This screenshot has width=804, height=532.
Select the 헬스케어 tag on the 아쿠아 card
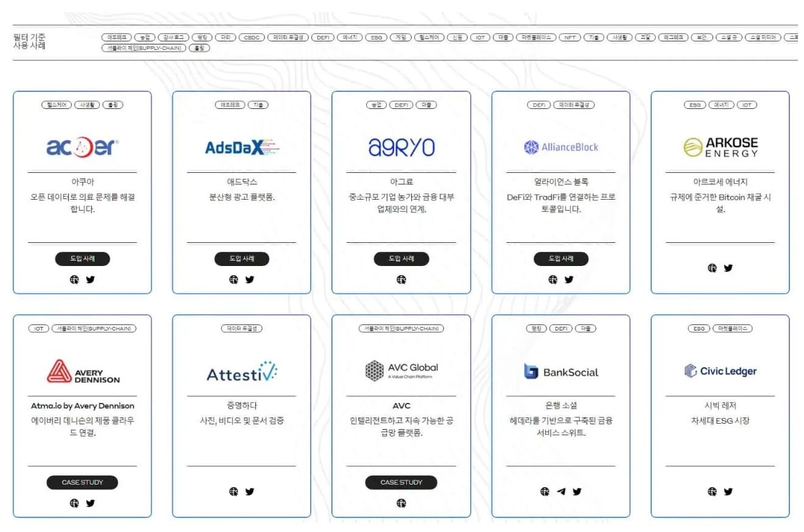point(56,105)
